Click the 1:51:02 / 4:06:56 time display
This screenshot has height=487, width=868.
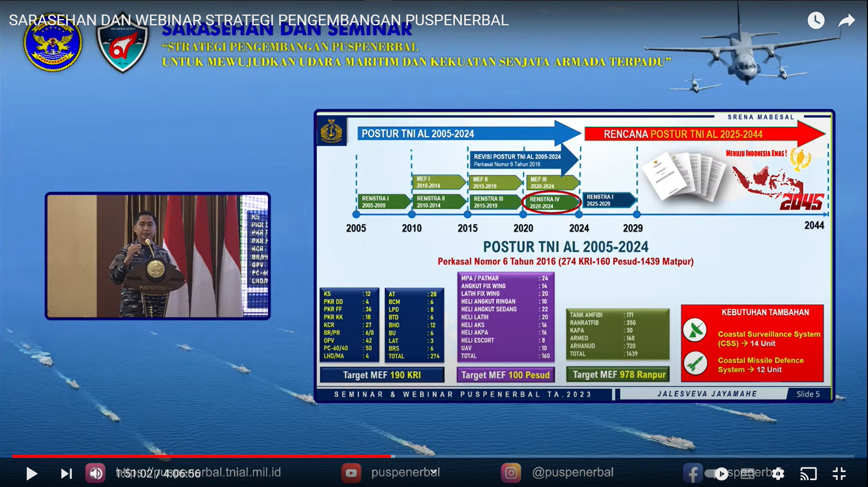(x=158, y=473)
